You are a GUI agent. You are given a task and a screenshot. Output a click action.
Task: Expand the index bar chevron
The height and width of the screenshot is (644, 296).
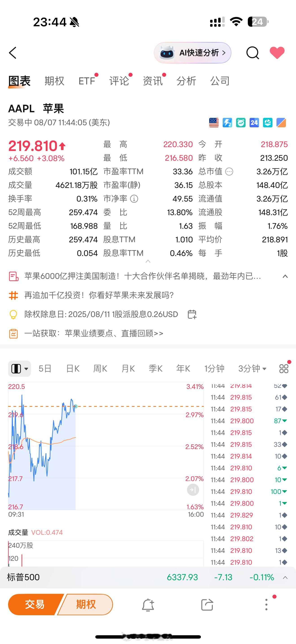tap(285, 578)
